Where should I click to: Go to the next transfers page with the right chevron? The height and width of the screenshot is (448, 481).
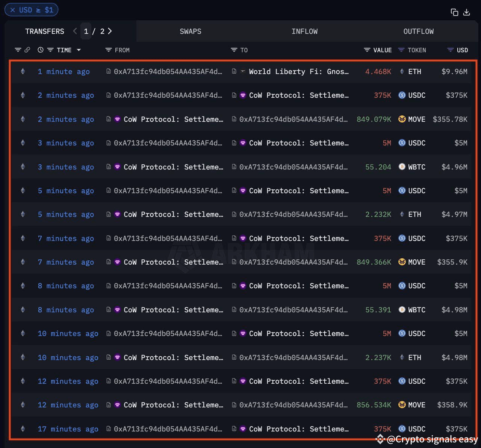point(109,31)
